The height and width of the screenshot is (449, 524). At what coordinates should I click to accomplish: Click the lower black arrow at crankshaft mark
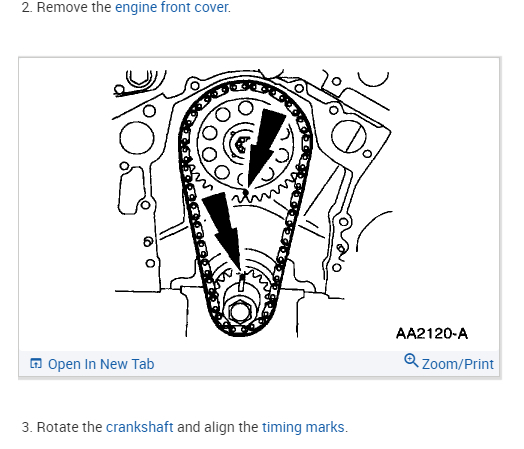(223, 231)
